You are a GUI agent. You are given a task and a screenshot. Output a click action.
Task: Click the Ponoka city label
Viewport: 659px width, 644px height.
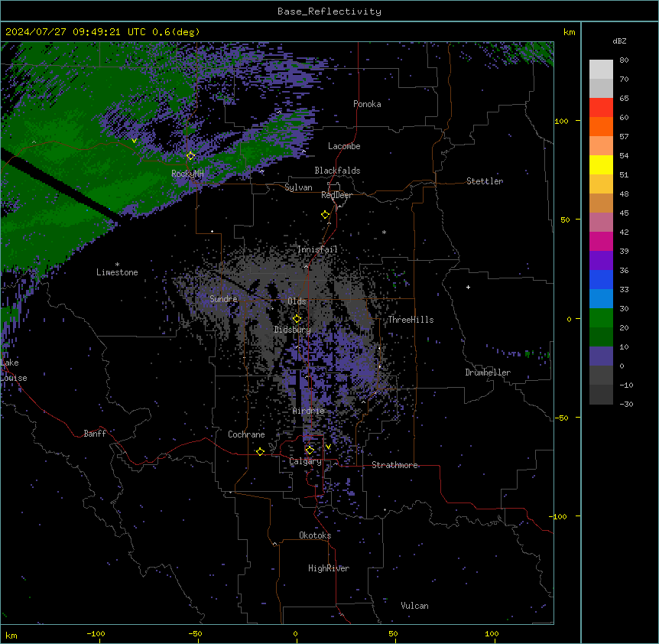pos(367,104)
